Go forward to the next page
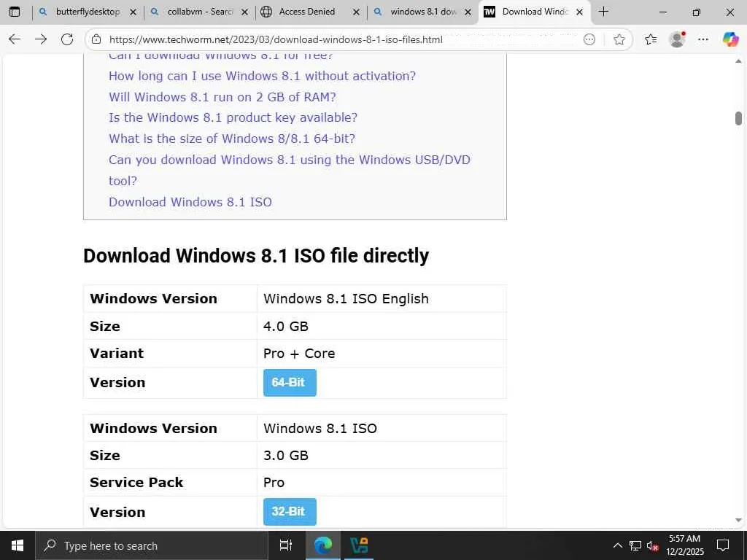Screen dimensions: 747x560 (x=41, y=39)
